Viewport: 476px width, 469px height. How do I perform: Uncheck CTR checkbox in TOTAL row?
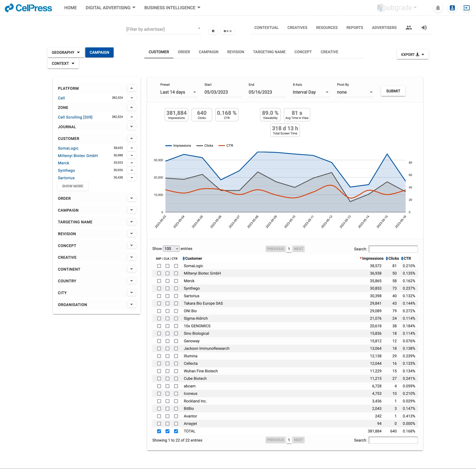pyautogui.click(x=176, y=431)
